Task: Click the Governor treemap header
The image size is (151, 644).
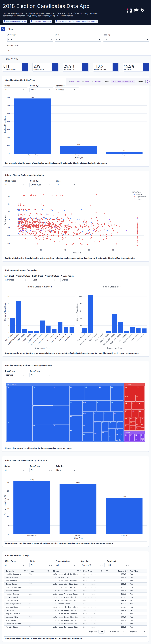Action: click(135, 384)
